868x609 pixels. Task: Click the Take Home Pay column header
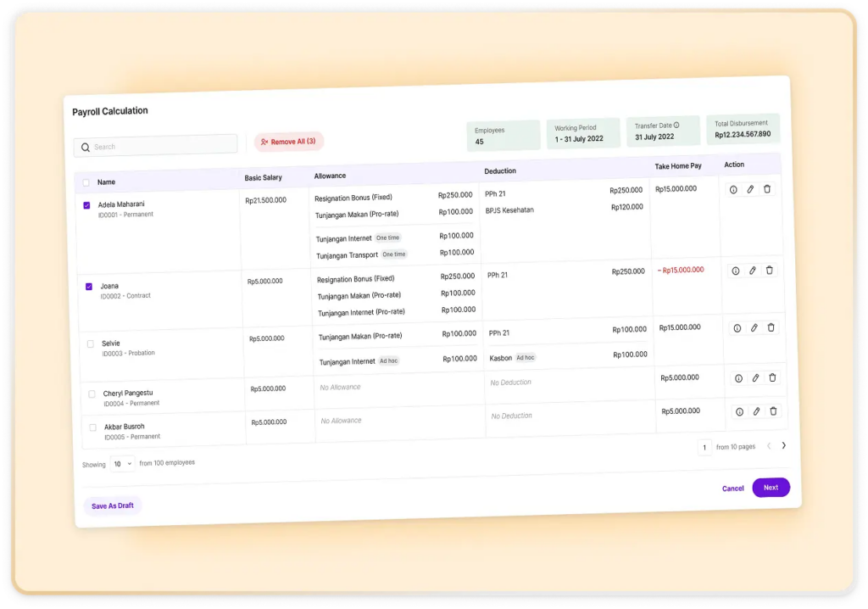tap(678, 166)
